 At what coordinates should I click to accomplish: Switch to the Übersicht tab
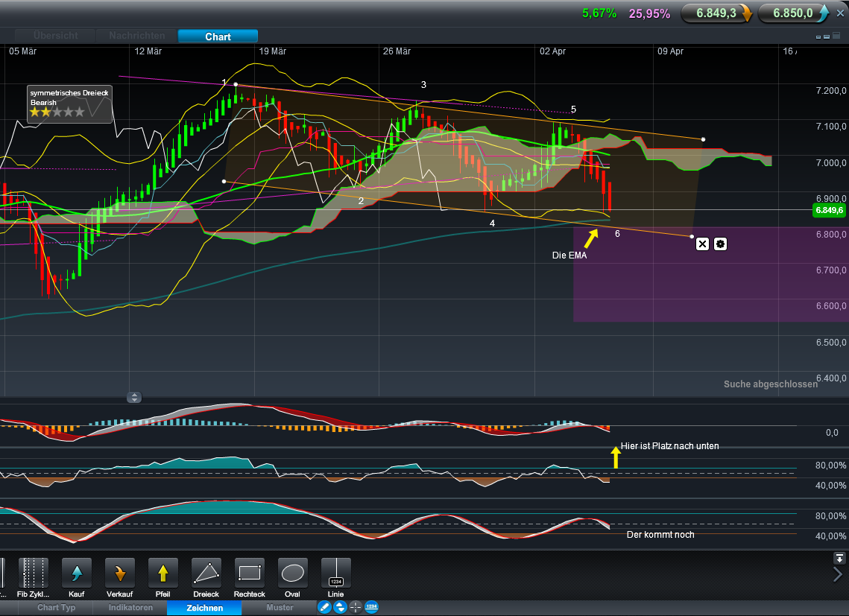55,36
